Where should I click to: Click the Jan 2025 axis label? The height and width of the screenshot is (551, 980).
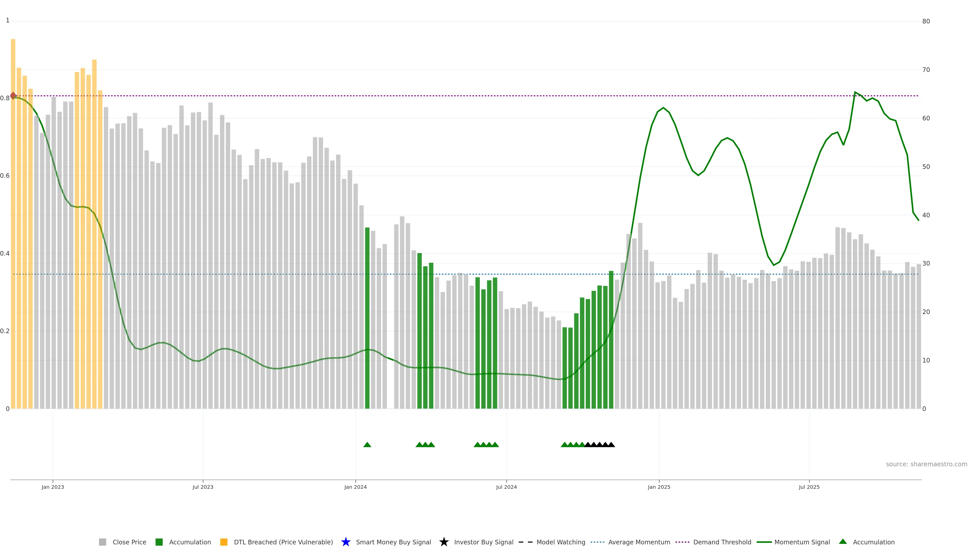point(659,487)
